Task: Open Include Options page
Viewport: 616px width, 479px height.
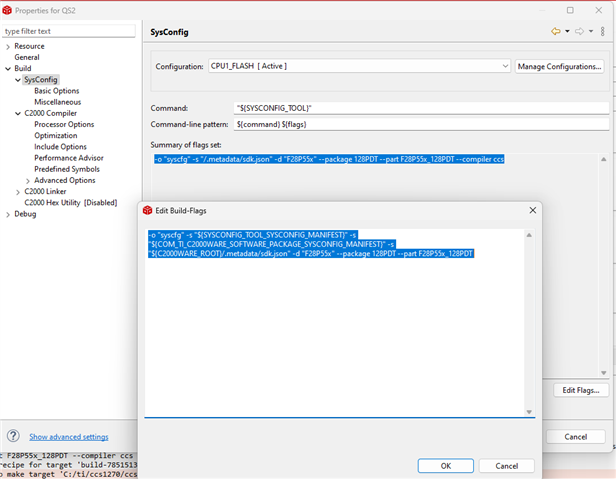Action: tap(60, 147)
